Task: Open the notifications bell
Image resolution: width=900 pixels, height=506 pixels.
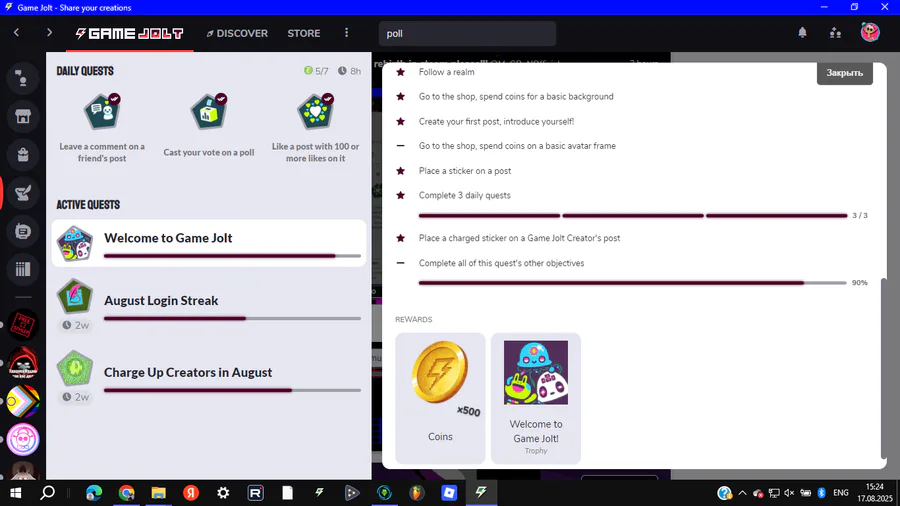Action: coord(802,33)
